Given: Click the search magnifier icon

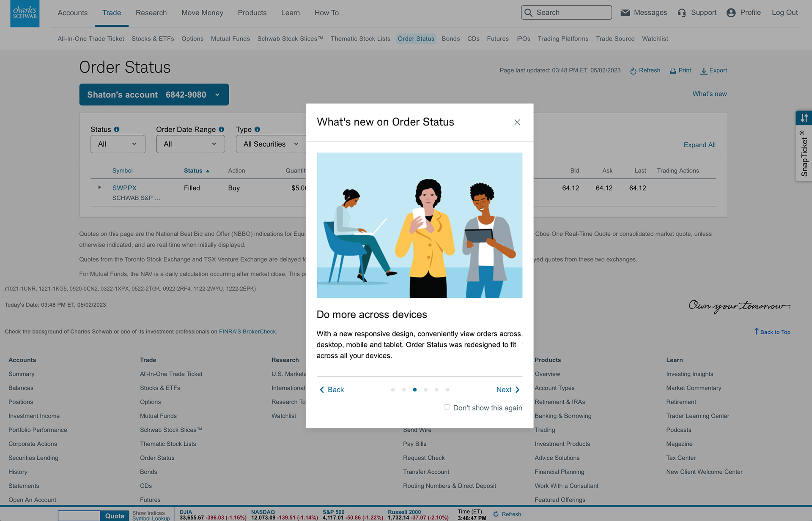Looking at the screenshot, I should (x=529, y=13).
